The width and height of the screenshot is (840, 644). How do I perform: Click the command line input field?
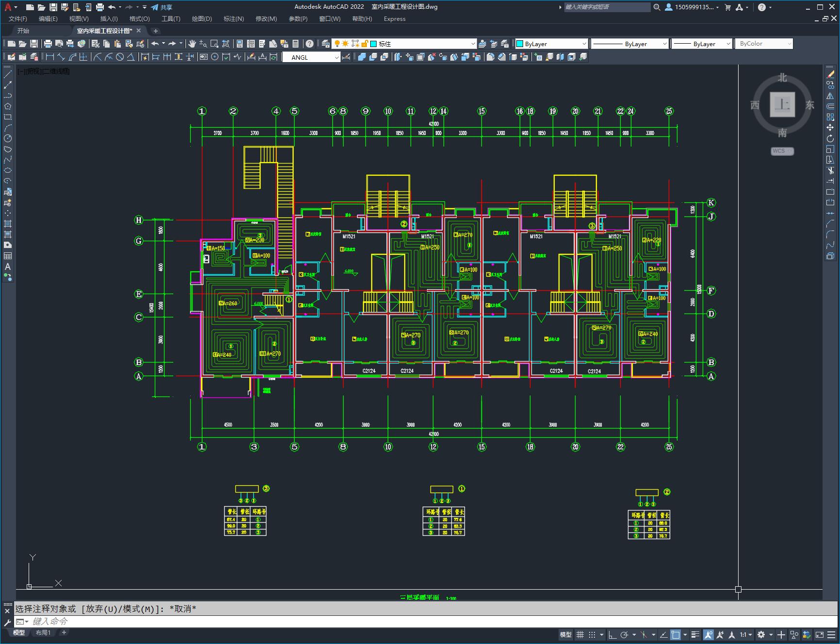(426, 621)
